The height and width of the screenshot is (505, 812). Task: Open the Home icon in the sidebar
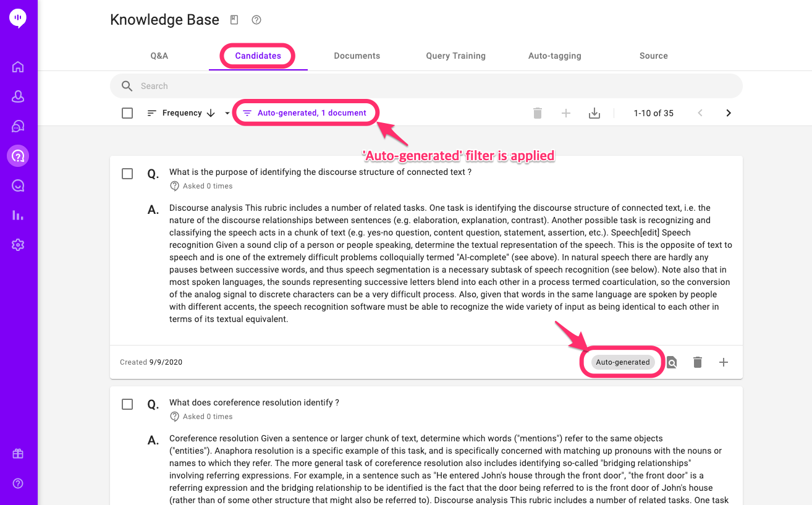pos(18,67)
